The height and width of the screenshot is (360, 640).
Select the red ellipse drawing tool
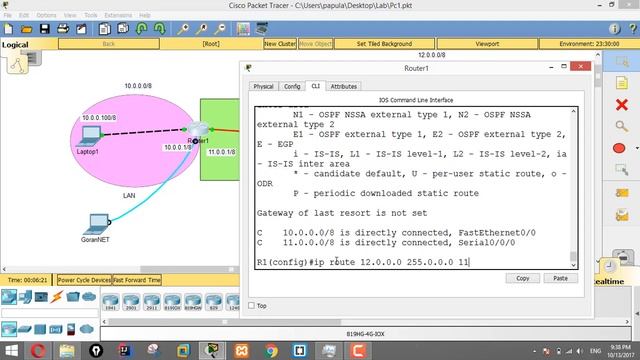coord(619,148)
